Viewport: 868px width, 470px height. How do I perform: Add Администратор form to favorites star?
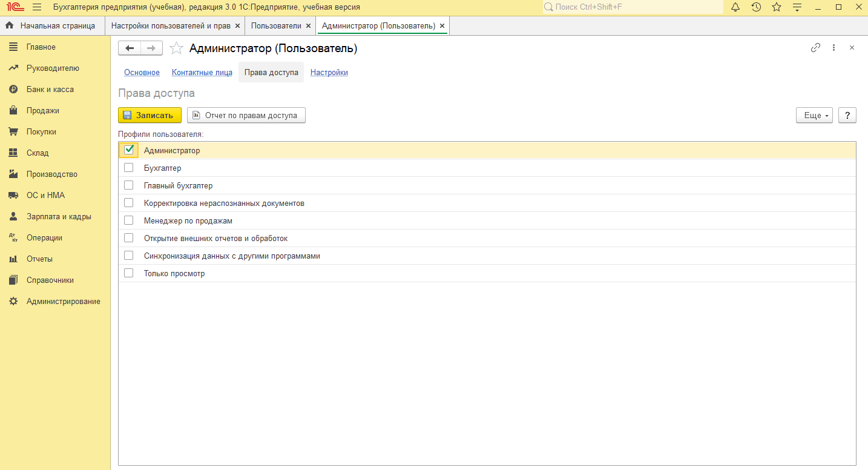point(176,48)
